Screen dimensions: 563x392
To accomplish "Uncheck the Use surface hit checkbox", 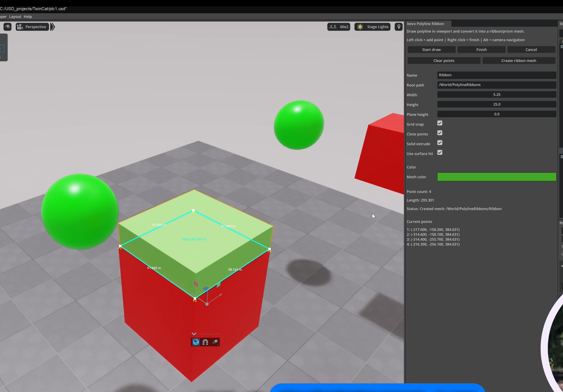I will [440, 153].
